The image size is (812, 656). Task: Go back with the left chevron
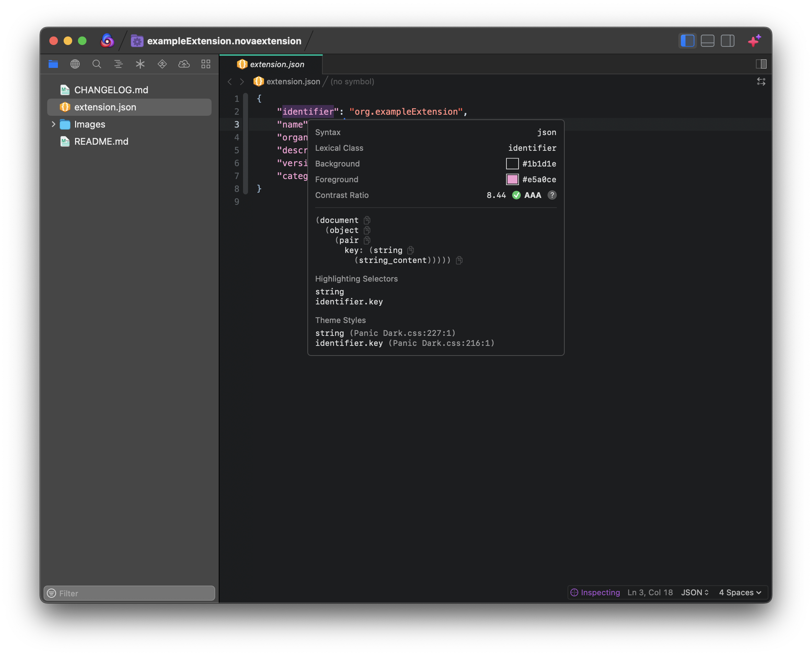click(x=229, y=81)
